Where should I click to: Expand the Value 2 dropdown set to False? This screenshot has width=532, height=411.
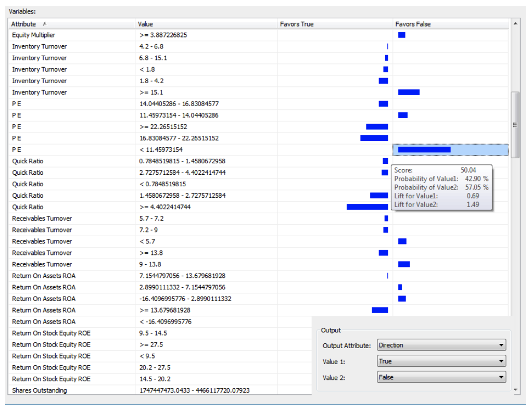coord(441,377)
